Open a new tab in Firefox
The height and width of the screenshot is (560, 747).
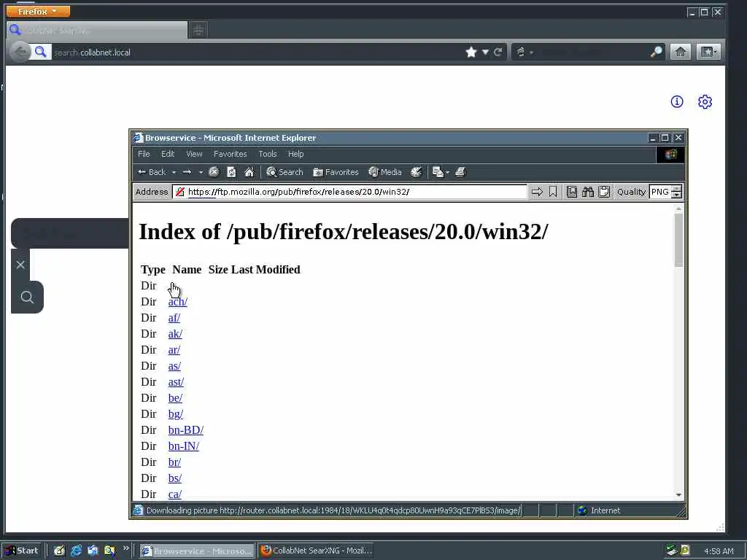[198, 31]
